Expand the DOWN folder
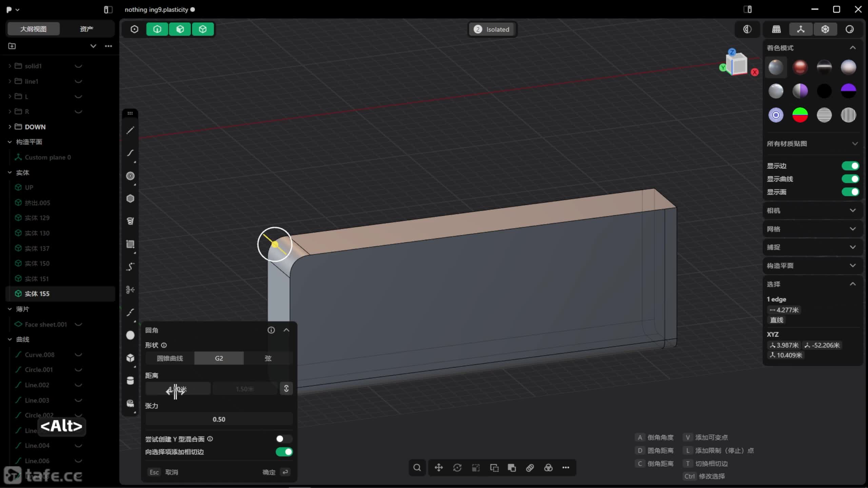 point(10,127)
